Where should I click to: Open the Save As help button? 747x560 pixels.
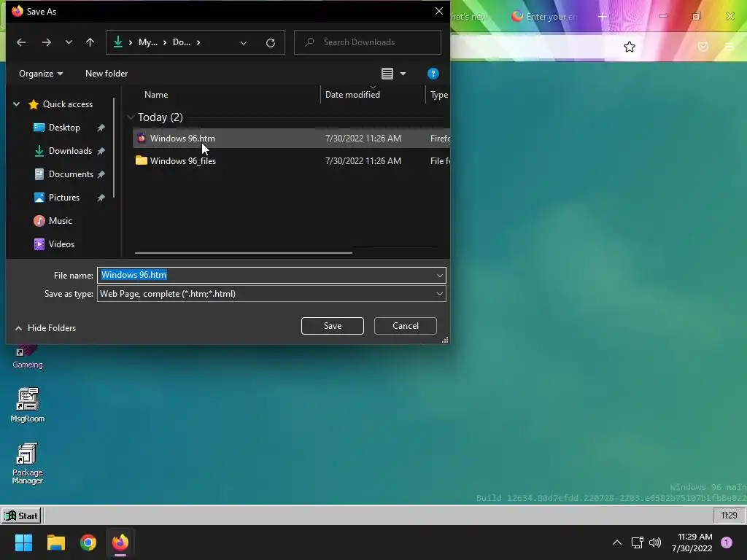click(x=433, y=74)
